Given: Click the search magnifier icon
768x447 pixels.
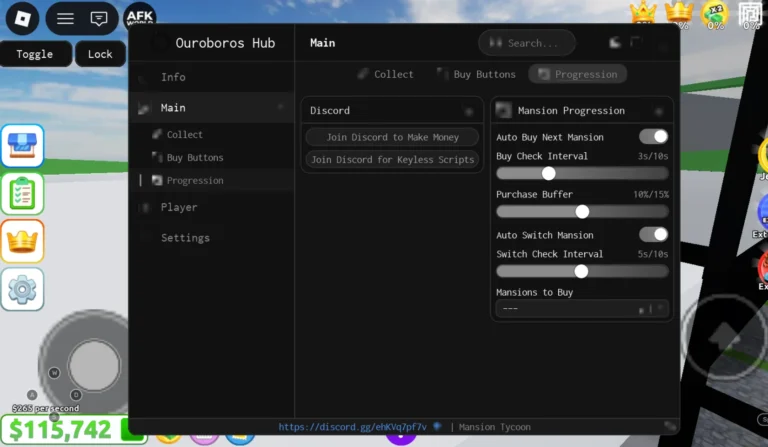Looking at the screenshot, I should coord(495,43).
